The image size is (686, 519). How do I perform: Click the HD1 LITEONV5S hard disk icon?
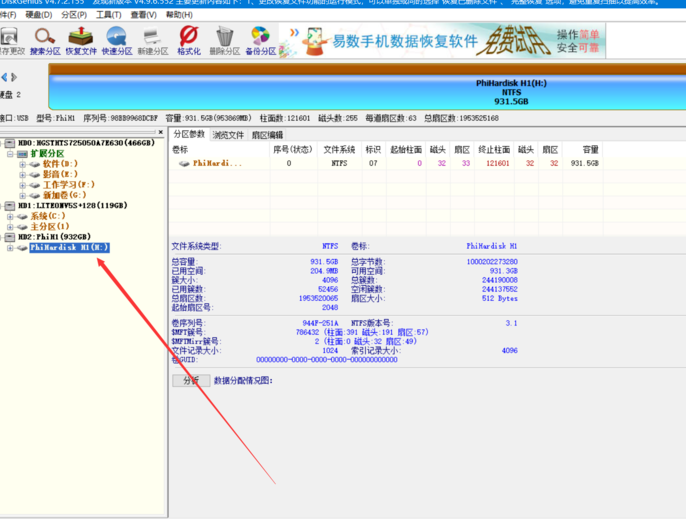point(10,206)
